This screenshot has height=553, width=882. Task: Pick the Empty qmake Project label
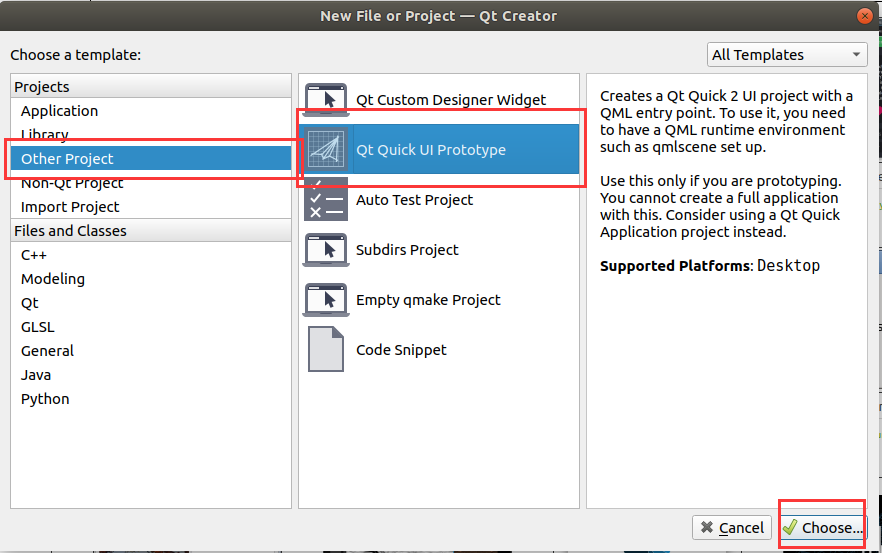coord(428,300)
